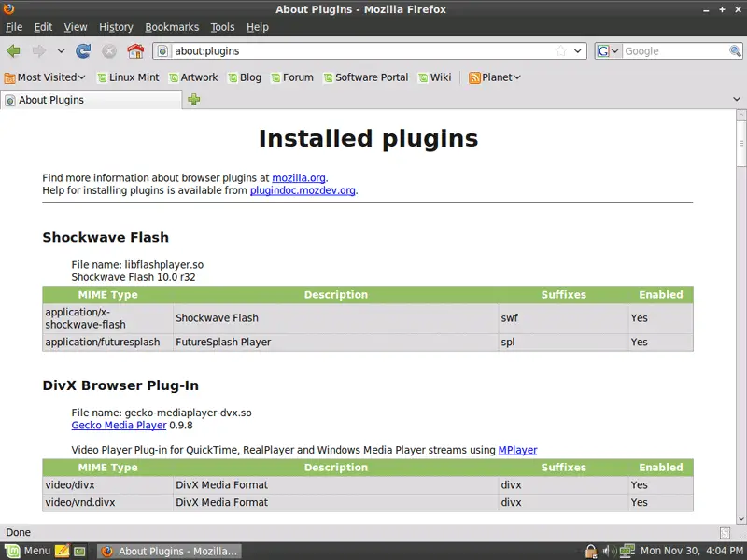
Task: Go to the Home page icon
Action: [135, 51]
